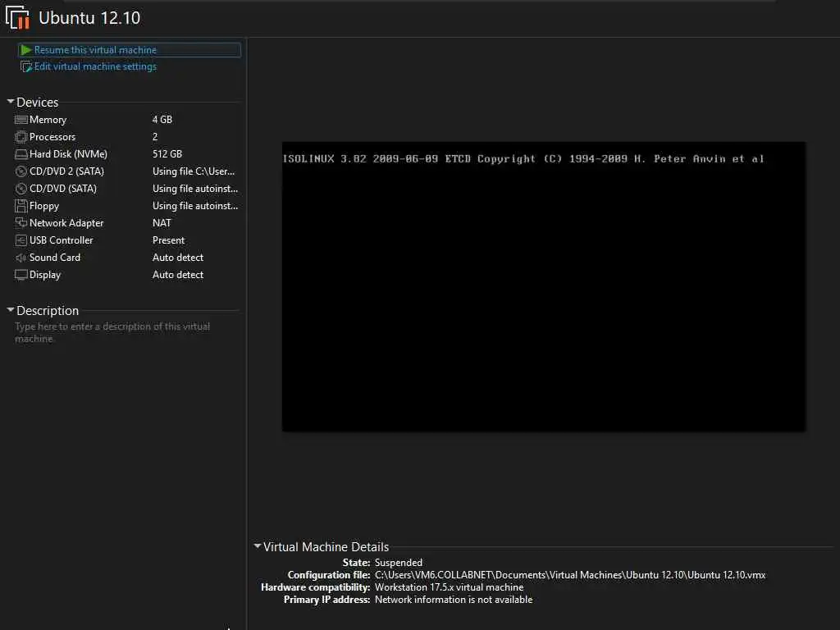Click the Display Auto detect value
Image resolution: width=840 pixels, height=630 pixels.
[x=178, y=274]
